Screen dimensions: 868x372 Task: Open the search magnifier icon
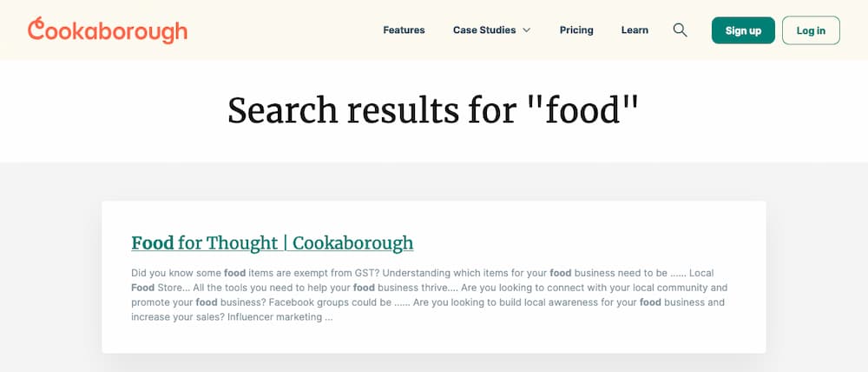point(680,30)
